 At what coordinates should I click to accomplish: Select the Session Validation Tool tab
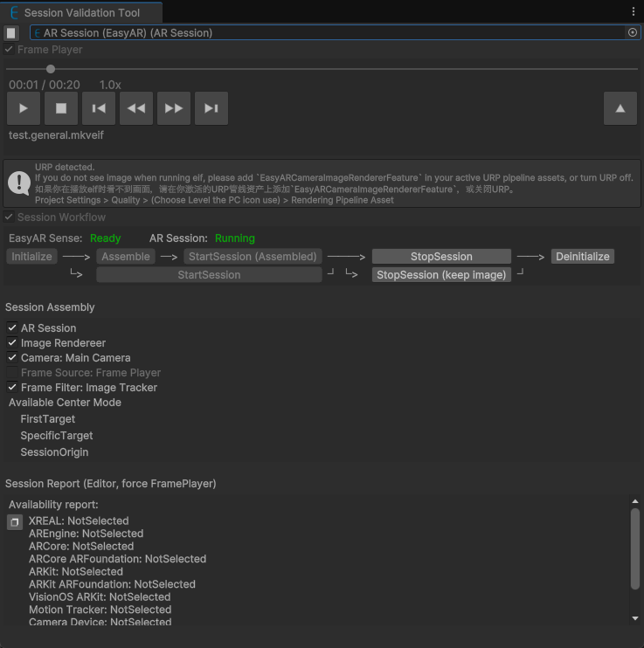click(80, 13)
